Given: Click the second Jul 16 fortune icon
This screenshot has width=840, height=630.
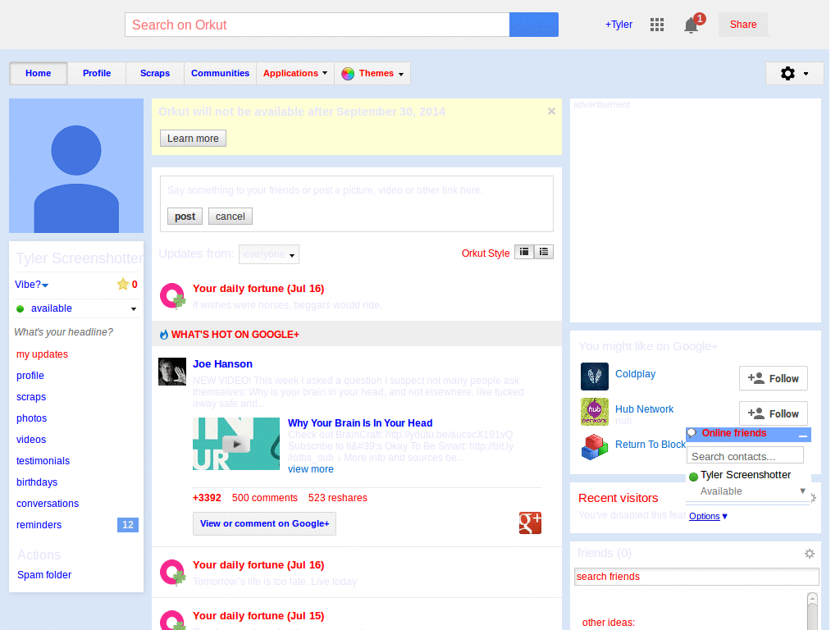Looking at the screenshot, I should pyautogui.click(x=172, y=573).
